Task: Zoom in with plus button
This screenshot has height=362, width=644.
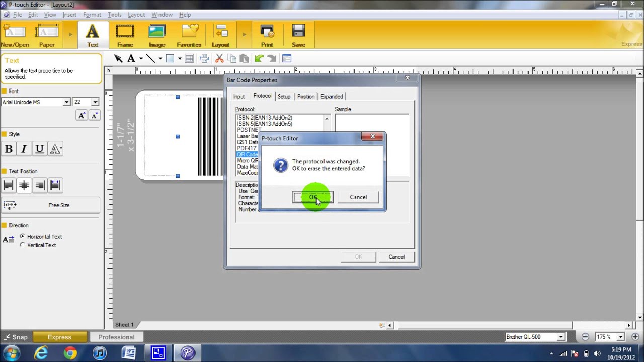Action: click(634, 337)
